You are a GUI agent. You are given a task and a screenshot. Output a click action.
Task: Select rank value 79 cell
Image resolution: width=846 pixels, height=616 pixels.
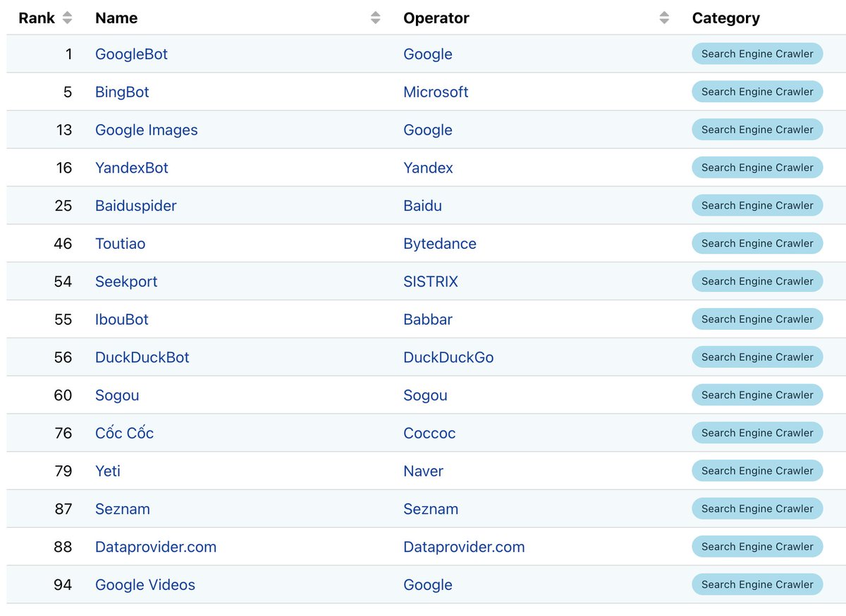pyautogui.click(x=63, y=472)
